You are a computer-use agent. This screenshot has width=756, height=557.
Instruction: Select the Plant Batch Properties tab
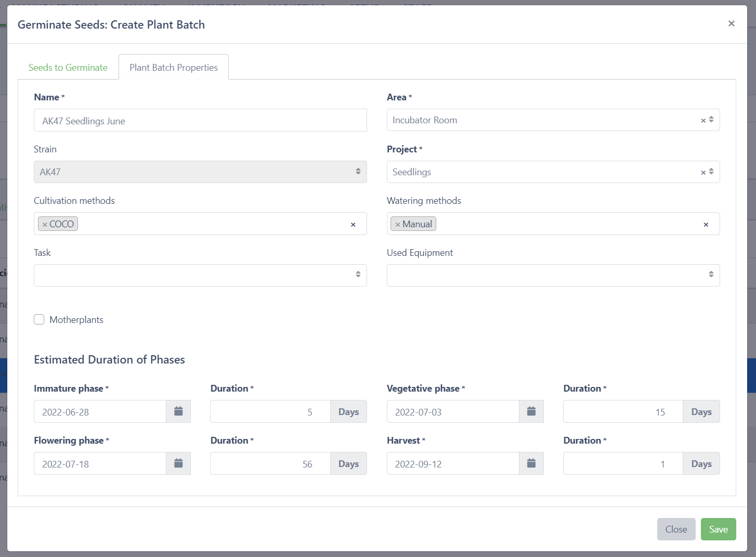pos(174,68)
